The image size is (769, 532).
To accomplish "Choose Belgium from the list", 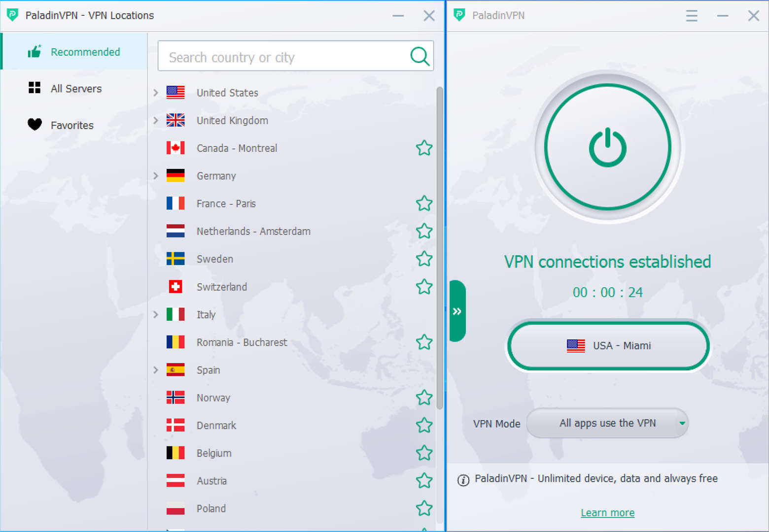I will tap(214, 453).
